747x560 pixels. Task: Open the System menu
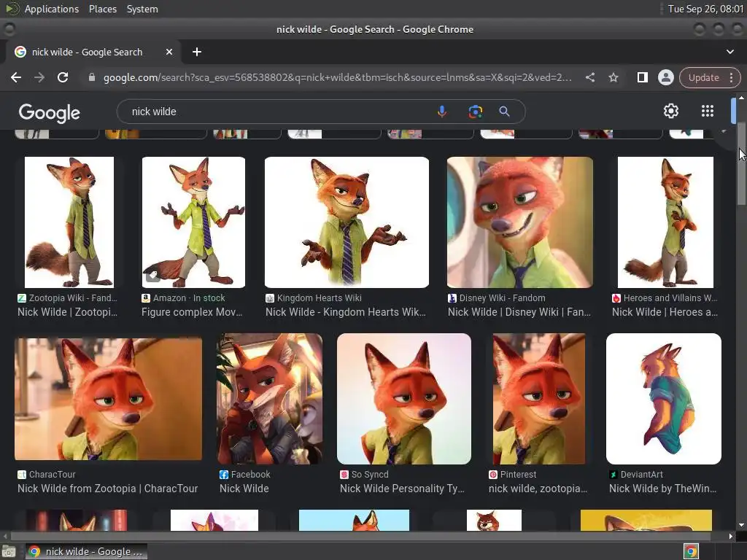click(142, 9)
